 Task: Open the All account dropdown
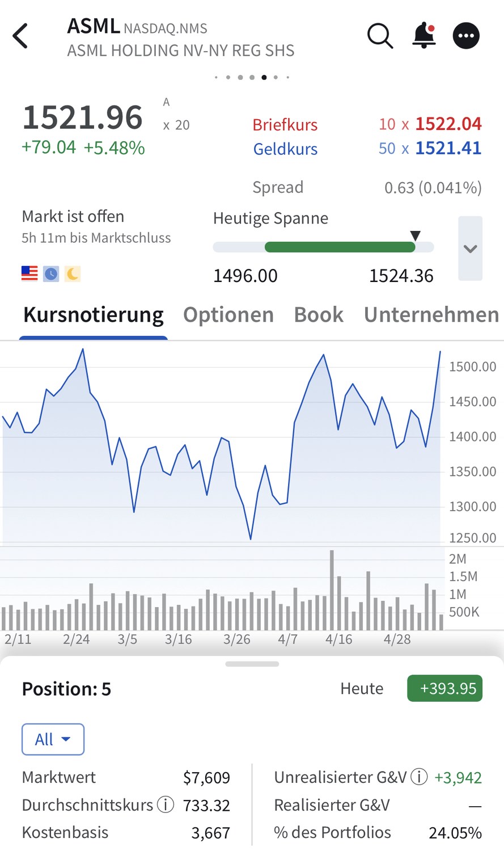click(53, 739)
